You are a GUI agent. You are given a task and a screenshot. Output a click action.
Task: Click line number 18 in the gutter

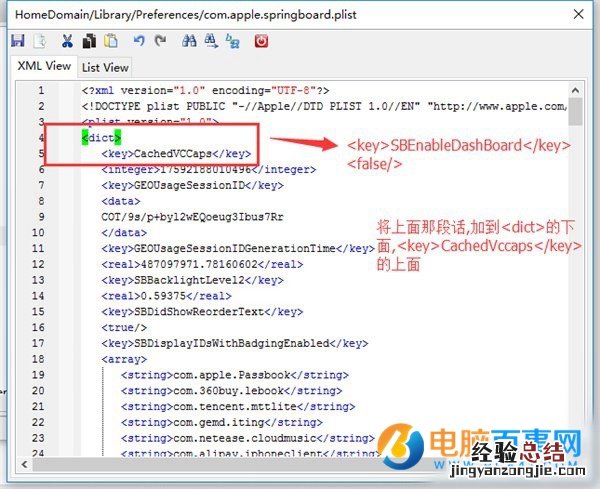click(x=38, y=359)
